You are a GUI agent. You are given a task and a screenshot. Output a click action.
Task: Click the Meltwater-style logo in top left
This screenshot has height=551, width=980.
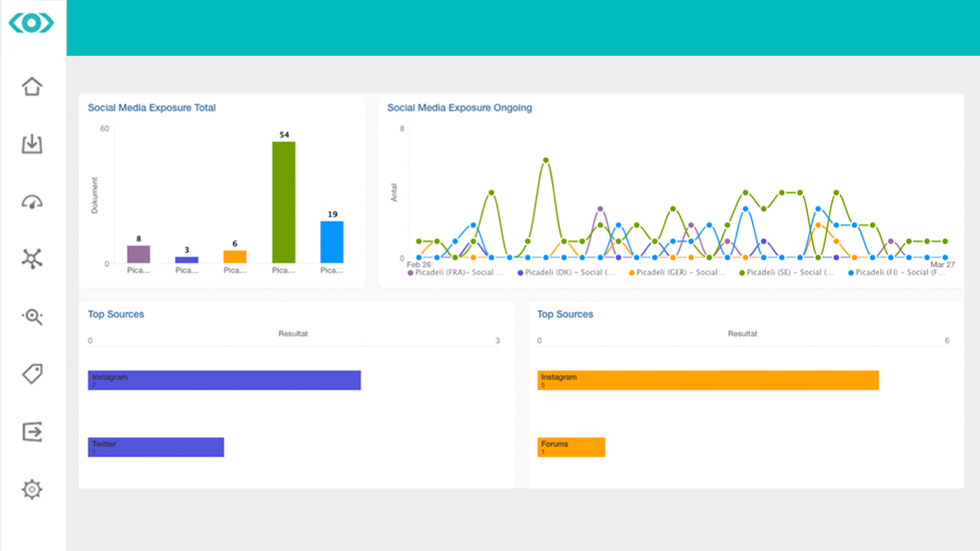pos(30,23)
